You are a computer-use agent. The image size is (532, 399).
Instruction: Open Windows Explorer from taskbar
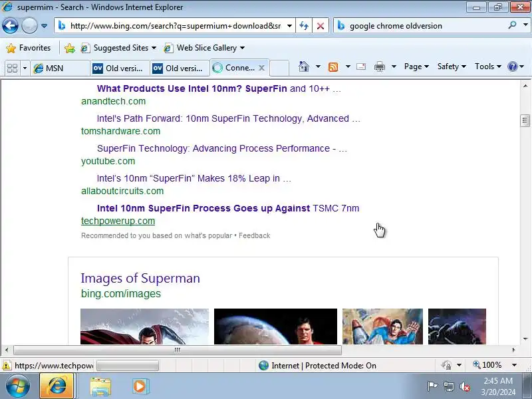100,387
